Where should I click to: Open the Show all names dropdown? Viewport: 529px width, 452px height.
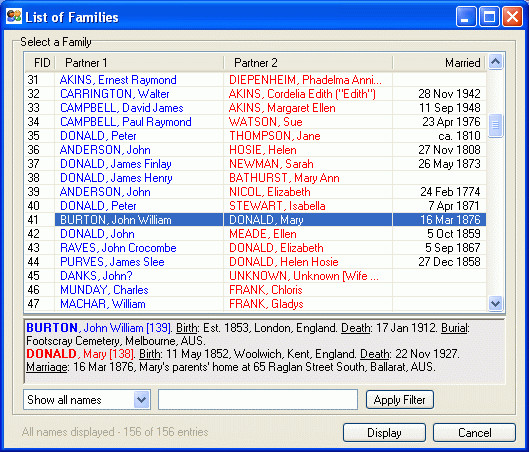(141, 400)
